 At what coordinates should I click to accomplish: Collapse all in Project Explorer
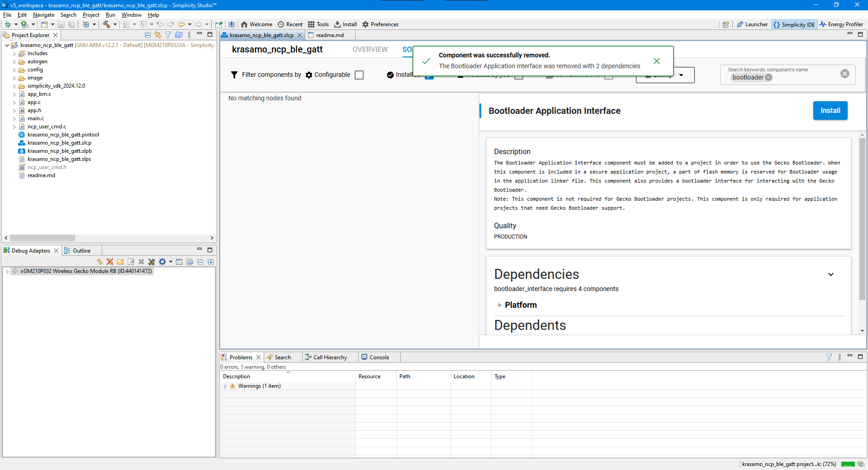click(147, 35)
